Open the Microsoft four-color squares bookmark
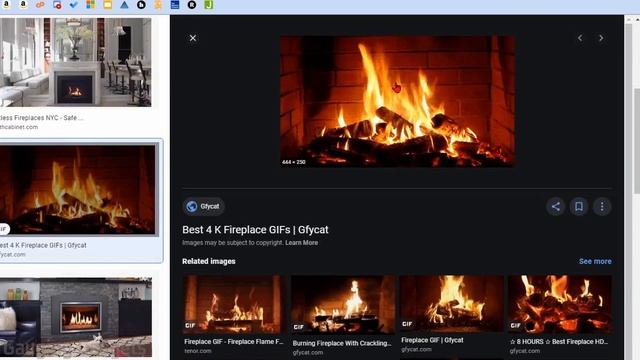The height and width of the screenshot is (360, 640). click(x=91, y=5)
